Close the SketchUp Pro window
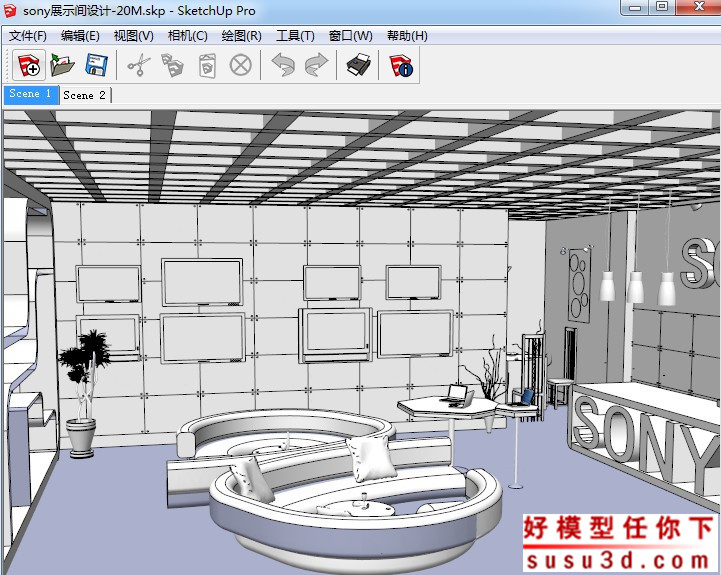The width and height of the screenshot is (721, 575). click(x=699, y=7)
